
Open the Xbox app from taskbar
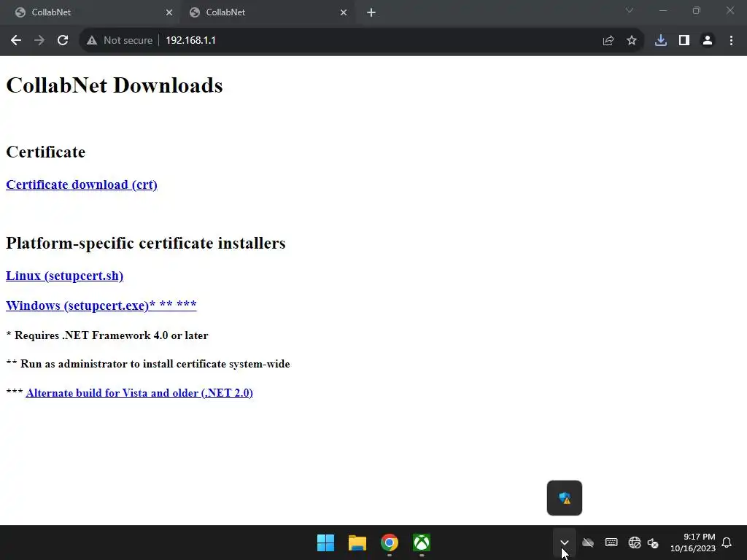pyautogui.click(x=422, y=542)
